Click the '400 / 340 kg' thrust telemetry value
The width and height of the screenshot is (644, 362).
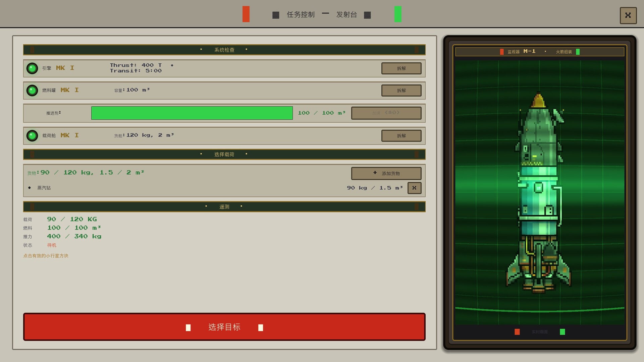pyautogui.click(x=74, y=236)
